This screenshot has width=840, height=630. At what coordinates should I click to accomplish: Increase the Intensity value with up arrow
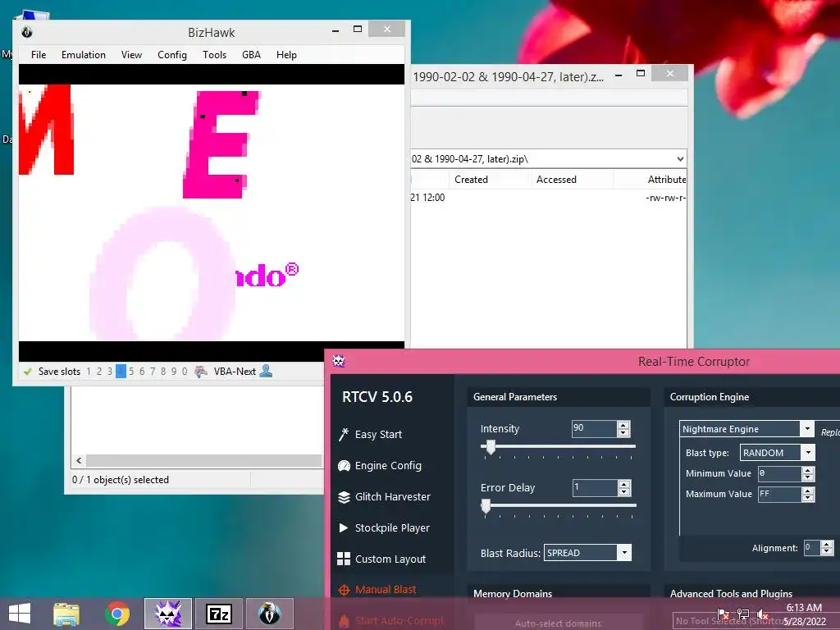coord(623,425)
